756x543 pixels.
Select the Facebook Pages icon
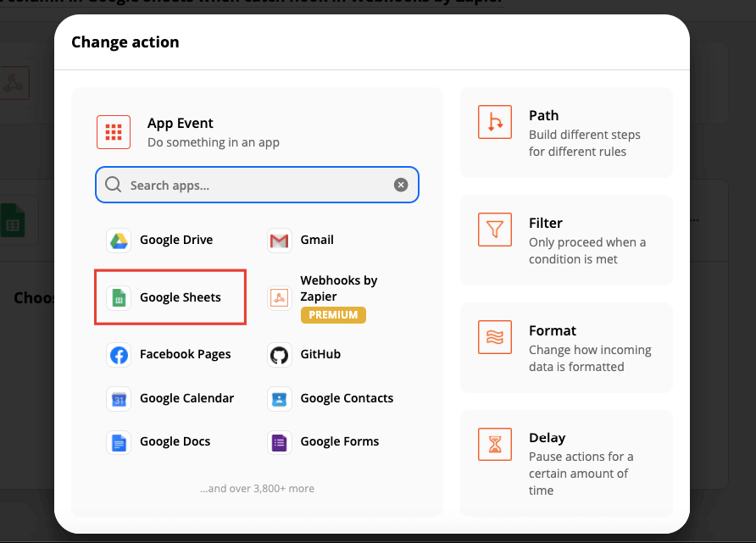point(119,355)
